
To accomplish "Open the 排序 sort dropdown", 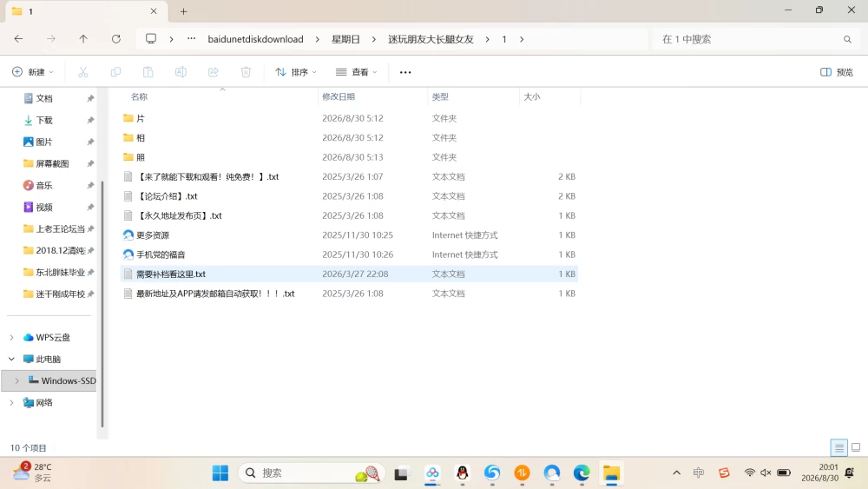I will point(296,72).
